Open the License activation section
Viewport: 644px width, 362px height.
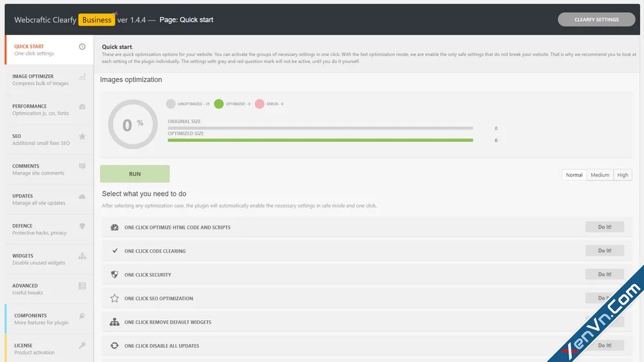pyautogui.click(x=50, y=348)
